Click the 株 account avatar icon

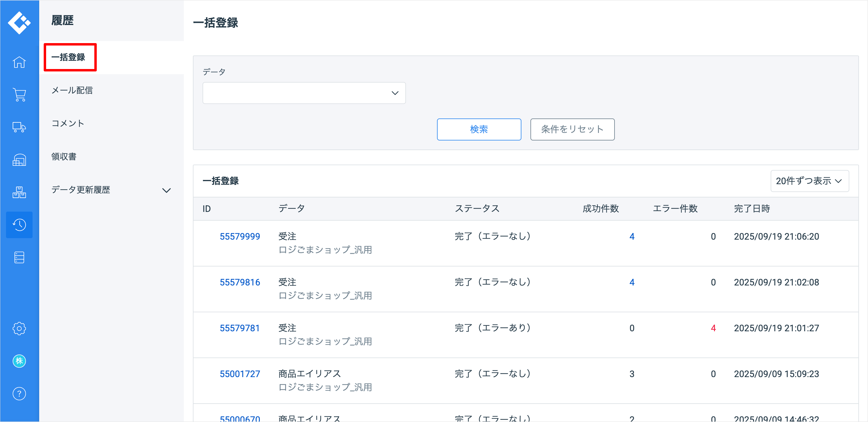[x=19, y=361]
